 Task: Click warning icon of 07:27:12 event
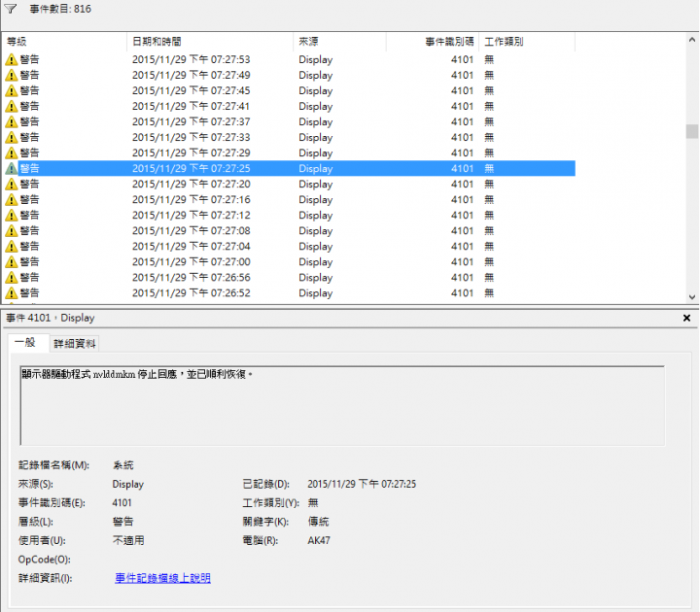[11, 216]
